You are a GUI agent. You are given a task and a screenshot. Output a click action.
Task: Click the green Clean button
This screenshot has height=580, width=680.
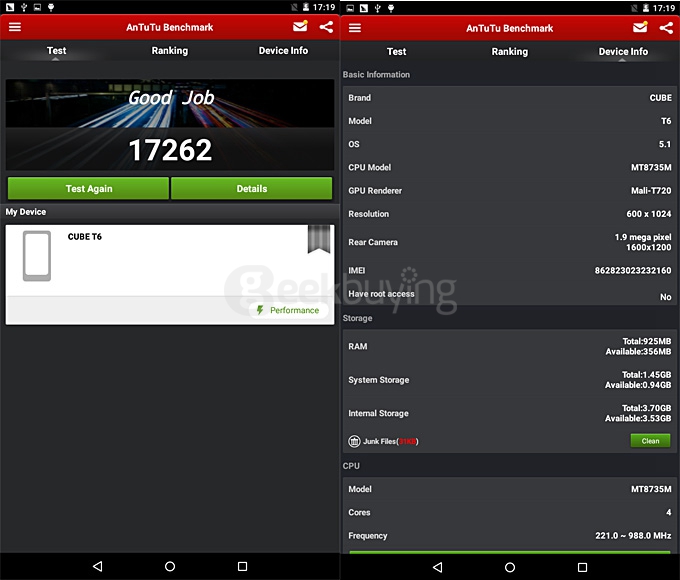[650, 441]
